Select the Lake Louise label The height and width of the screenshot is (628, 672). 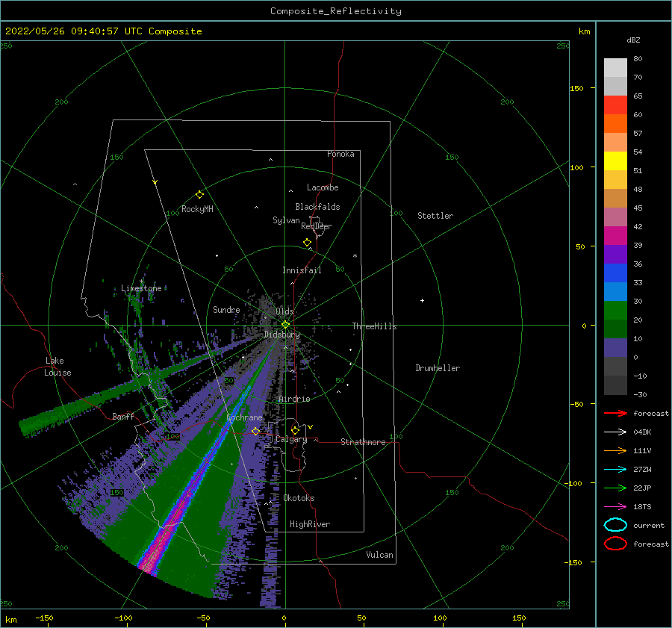57,367
